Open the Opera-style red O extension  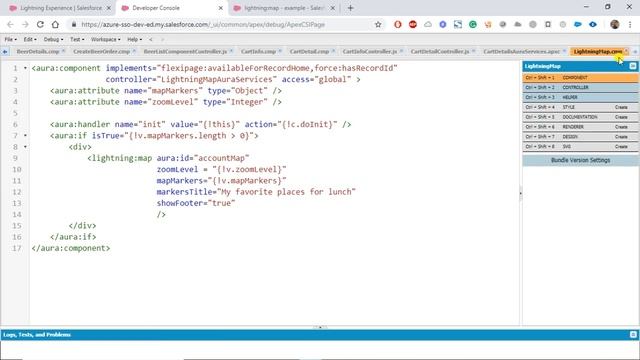click(398, 24)
